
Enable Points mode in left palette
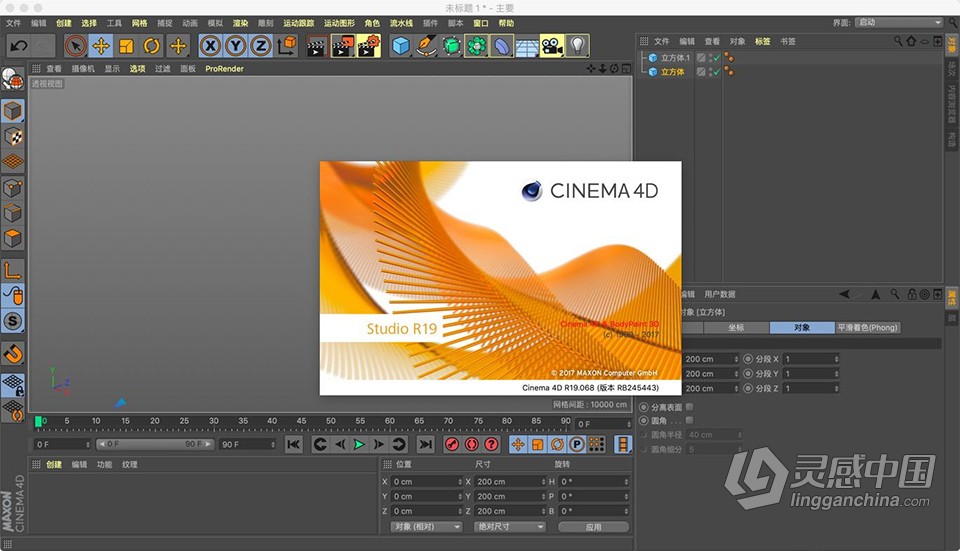13,187
